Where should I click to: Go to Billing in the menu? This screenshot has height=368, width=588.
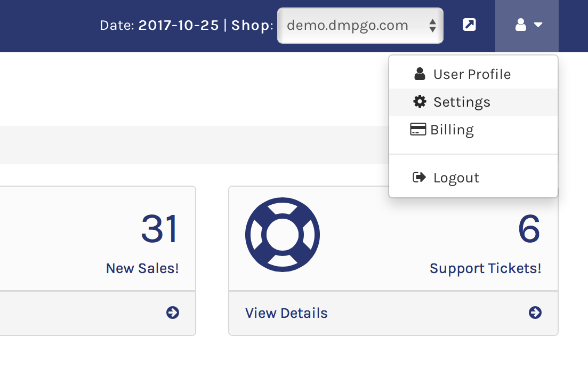pyautogui.click(x=452, y=130)
